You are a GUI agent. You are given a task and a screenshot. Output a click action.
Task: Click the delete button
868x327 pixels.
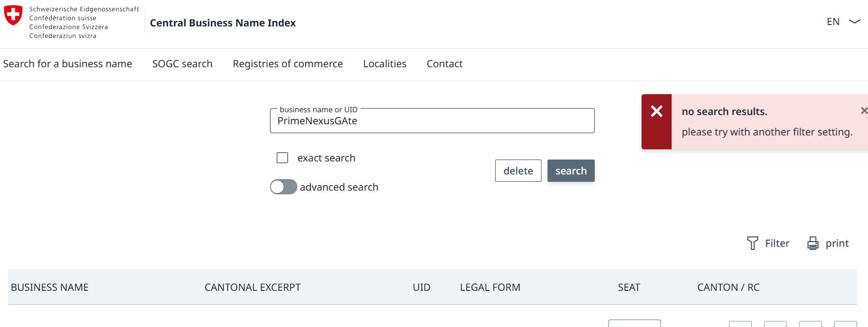(x=518, y=171)
